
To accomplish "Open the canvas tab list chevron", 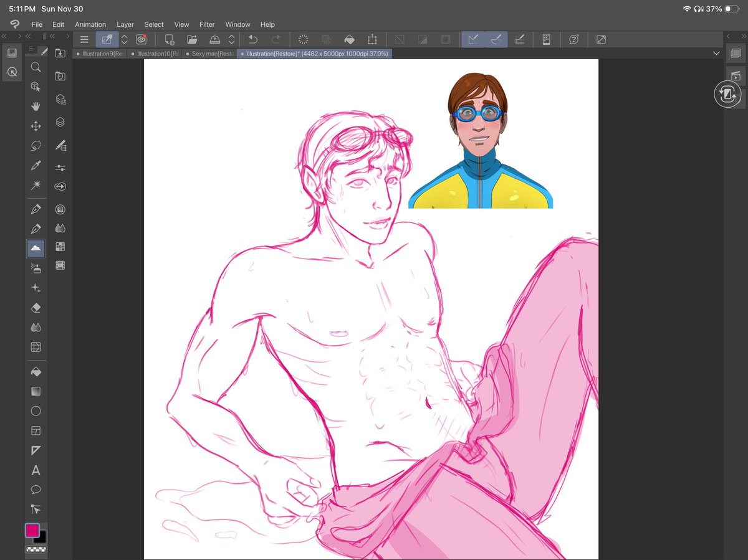I will pyautogui.click(x=716, y=54).
